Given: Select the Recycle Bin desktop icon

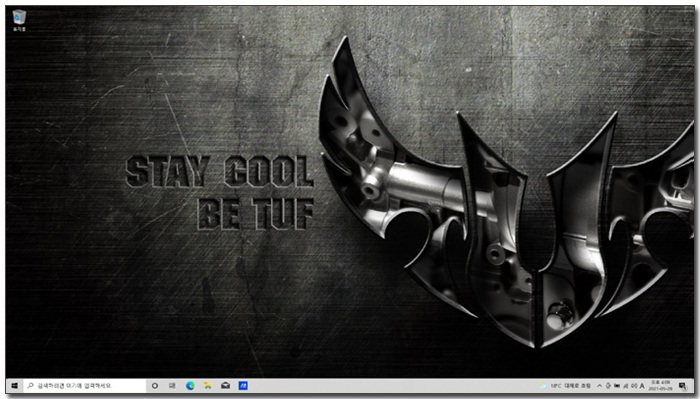Looking at the screenshot, I should 19,21.
